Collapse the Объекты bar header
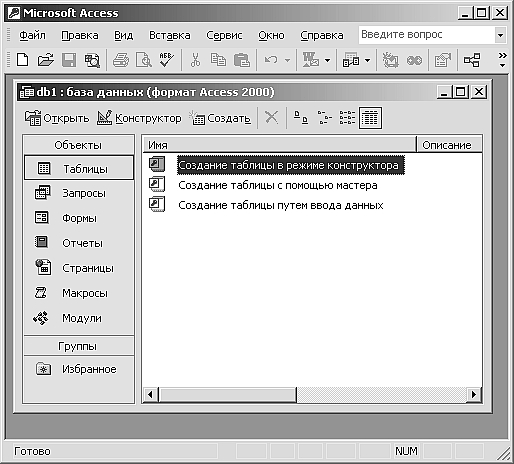The height and width of the screenshot is (464, 514). 78,145
